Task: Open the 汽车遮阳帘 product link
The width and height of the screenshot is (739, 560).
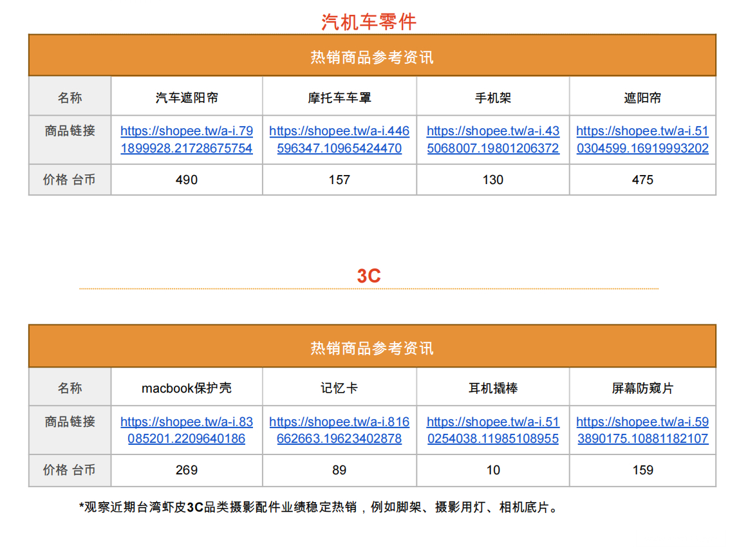Action: 186,140
